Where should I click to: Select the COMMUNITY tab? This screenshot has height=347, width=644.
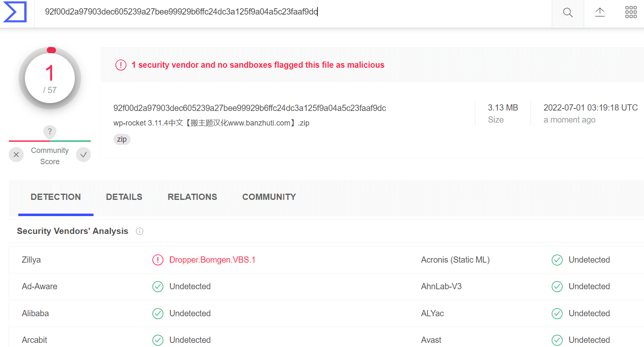269,197
